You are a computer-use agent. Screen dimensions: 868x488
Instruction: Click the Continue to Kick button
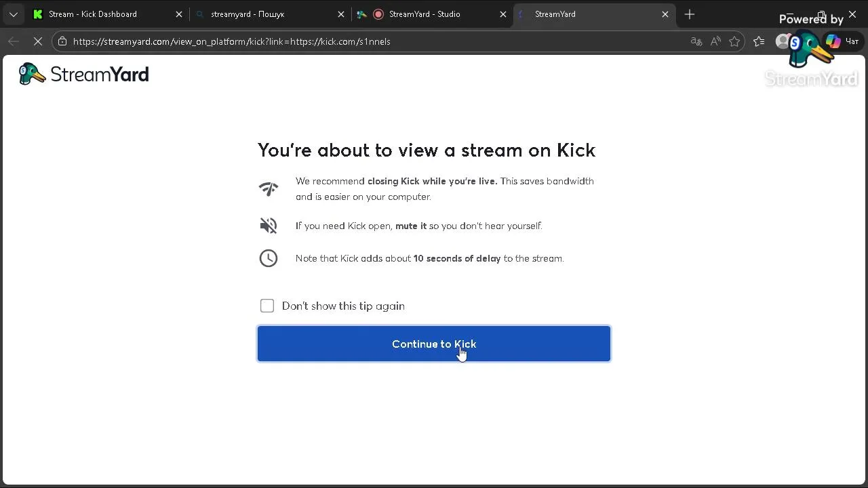click(433, 344)
